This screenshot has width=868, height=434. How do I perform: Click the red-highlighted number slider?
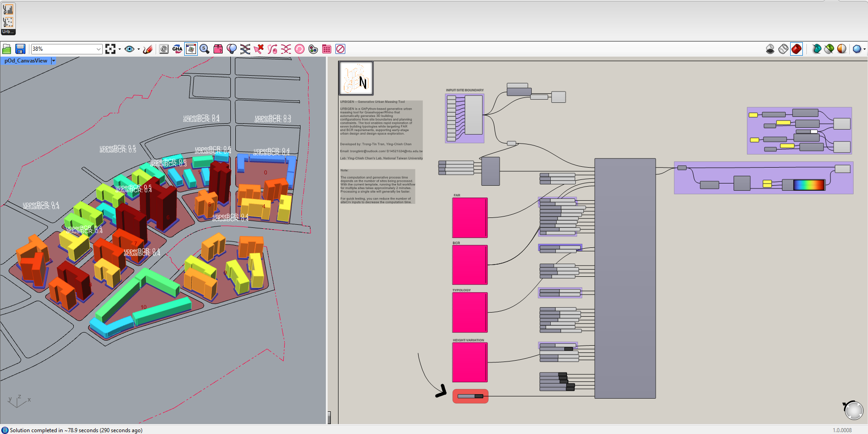470,396
